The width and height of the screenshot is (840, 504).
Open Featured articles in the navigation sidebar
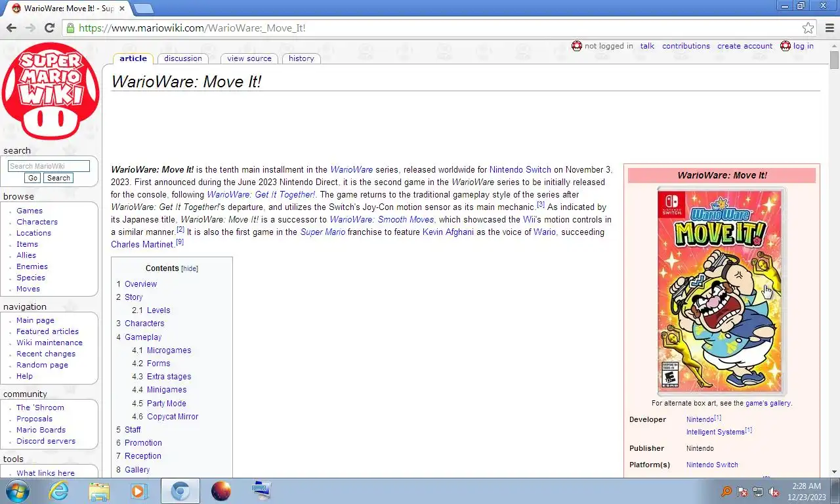(47, 331)
